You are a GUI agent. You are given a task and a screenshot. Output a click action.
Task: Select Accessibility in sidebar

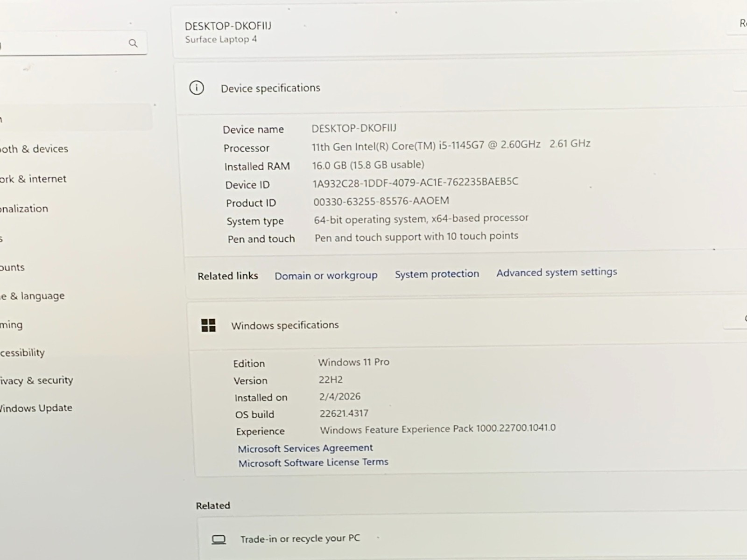[x=22, y=353]
